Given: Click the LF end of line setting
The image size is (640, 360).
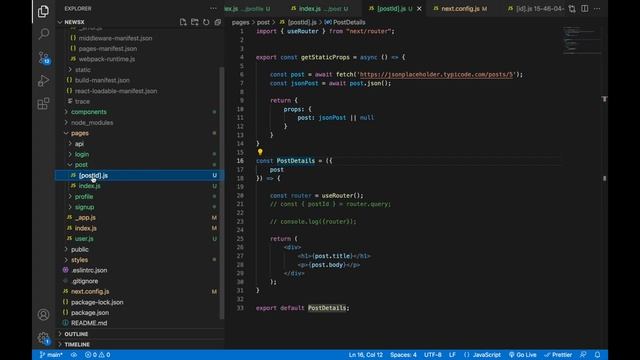Looking at the screenshot, I should point(452,355).
